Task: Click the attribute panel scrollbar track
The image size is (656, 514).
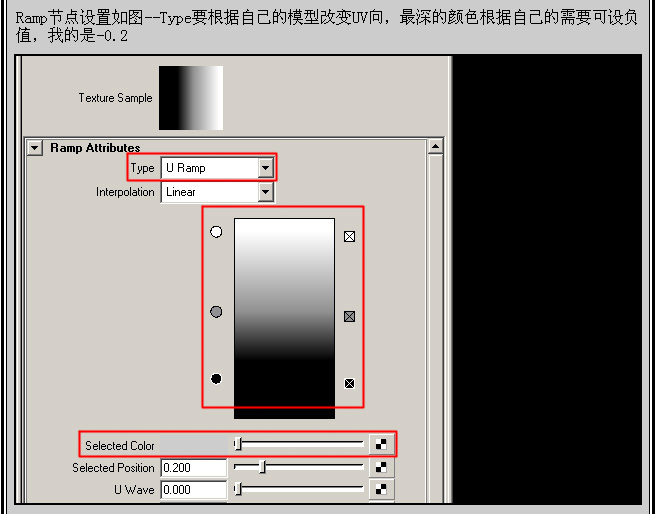Action: (x=436, y=328)
